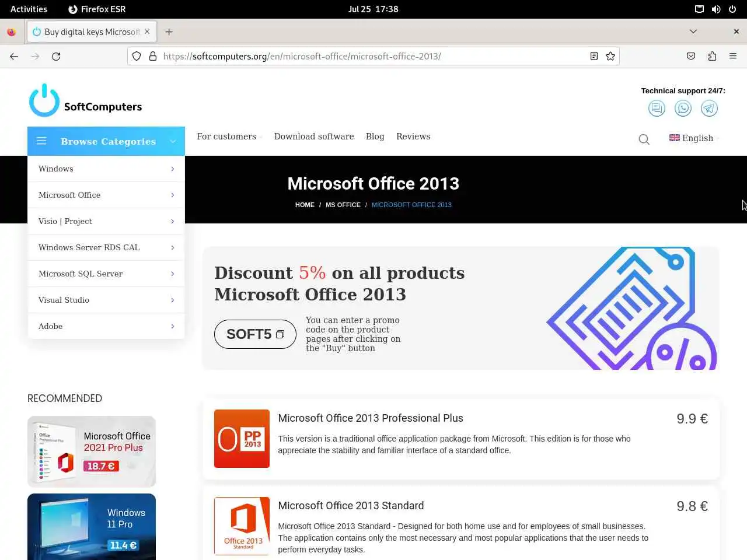747x560 pixels.
Task: Click the system volume icon
Action: coord(716,9)
